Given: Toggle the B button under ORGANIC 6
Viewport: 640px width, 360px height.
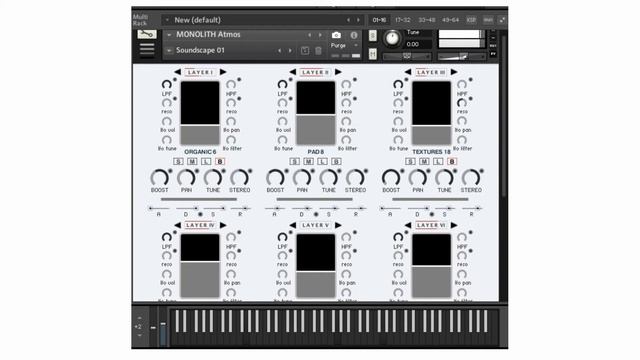Looking at the screenshot, I should (220, 162).
